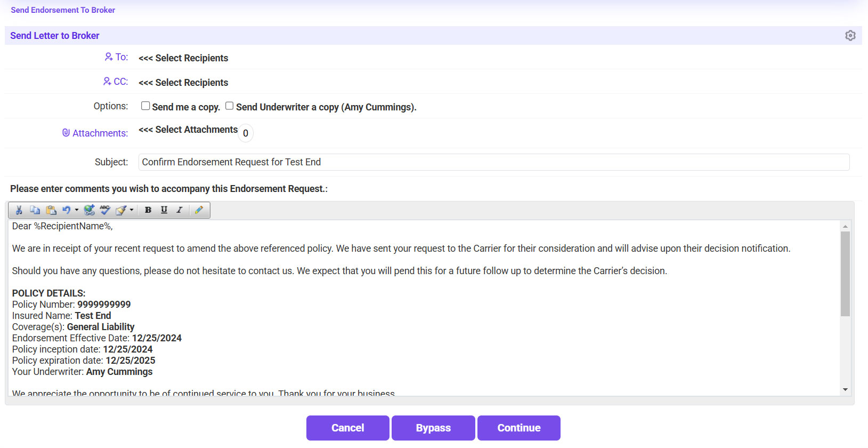This screenshot has width=868, height=448.
Task: Toggle Italic formatting
Action: pos(180,210)
